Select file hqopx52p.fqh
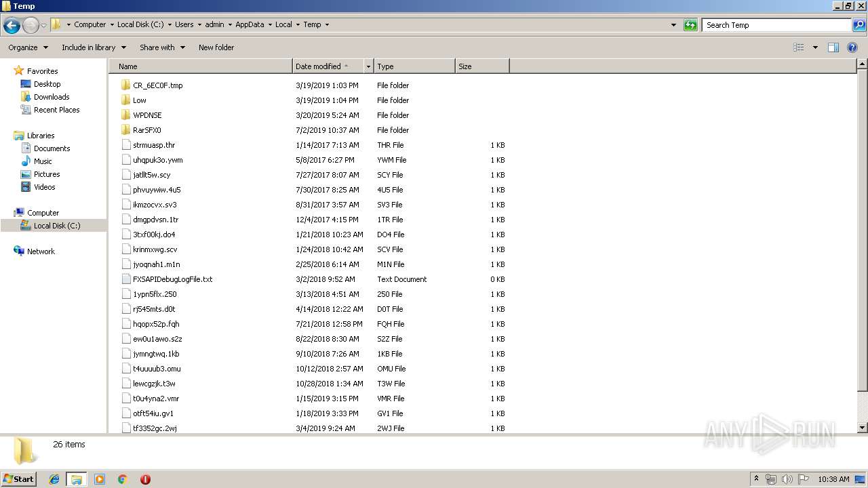This screenshot has width=868, height=488. pos(156,324)
